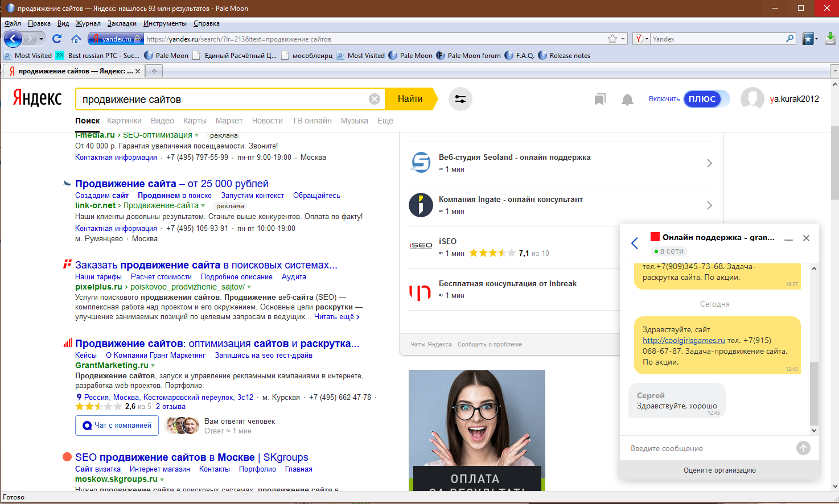839x504 pixels.
Task: Open the Yandex notifications bell
Action: click(x=627, y=100)
